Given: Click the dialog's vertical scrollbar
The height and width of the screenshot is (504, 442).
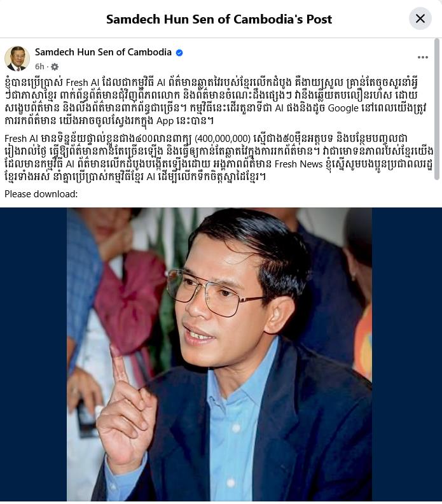Looking at the screenshot, I should [436, 109].
